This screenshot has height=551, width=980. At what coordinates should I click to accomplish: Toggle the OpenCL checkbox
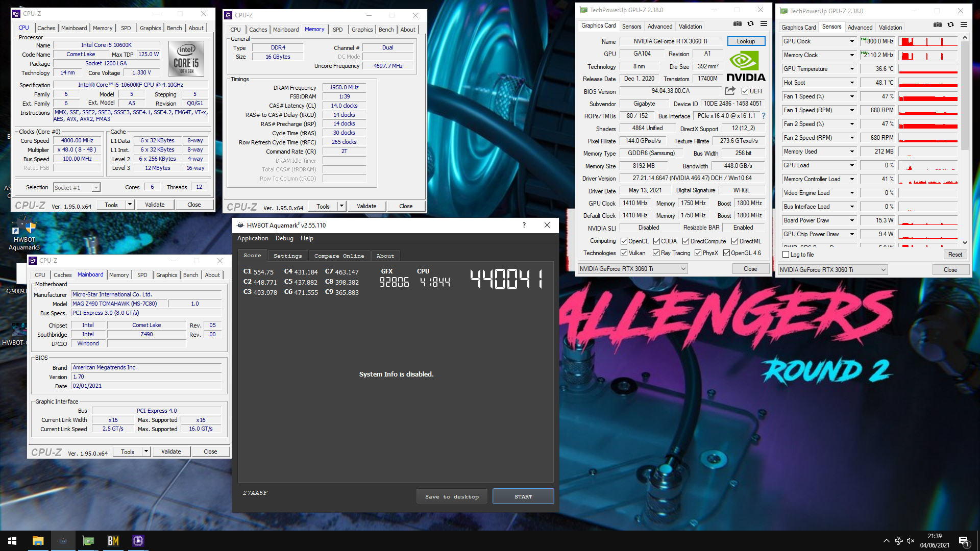pyautogui.click(x=624, y=241)
